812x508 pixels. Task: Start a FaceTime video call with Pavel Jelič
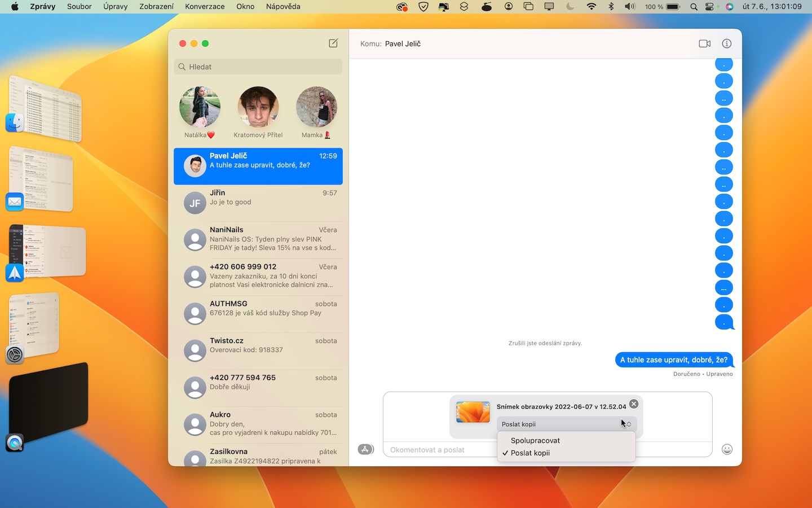tap(704, 43)
